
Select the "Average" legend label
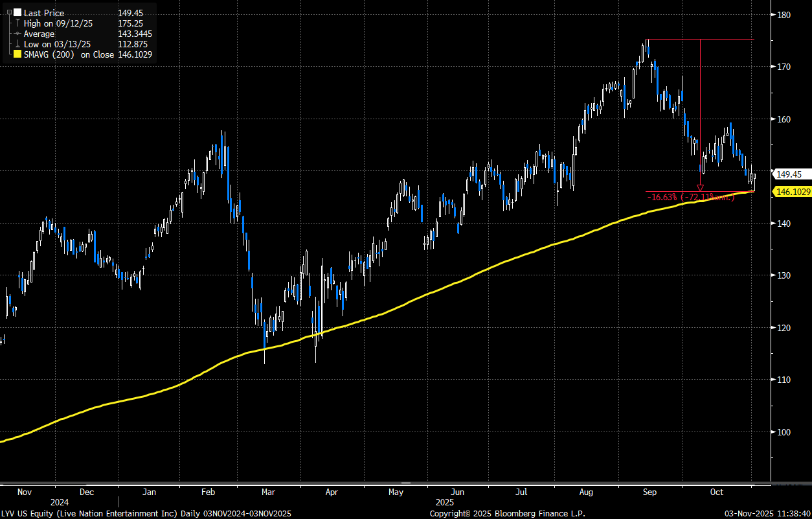coord(39,34)
